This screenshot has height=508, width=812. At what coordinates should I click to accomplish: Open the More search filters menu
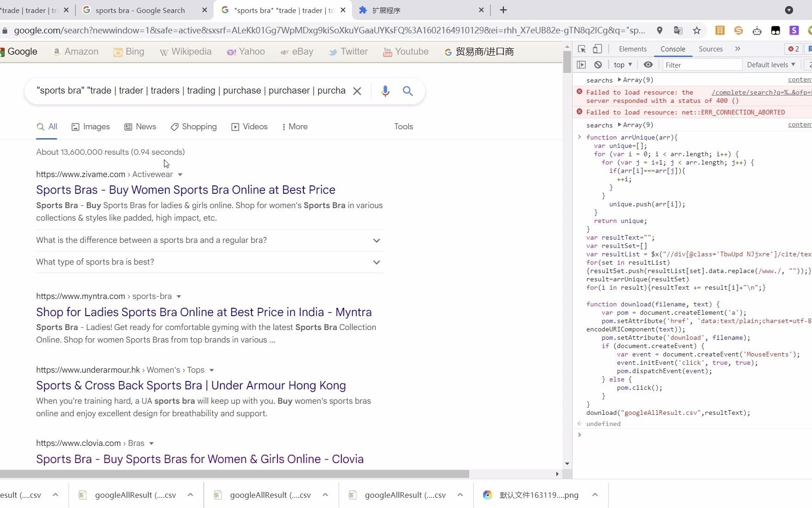pos(295,127)
